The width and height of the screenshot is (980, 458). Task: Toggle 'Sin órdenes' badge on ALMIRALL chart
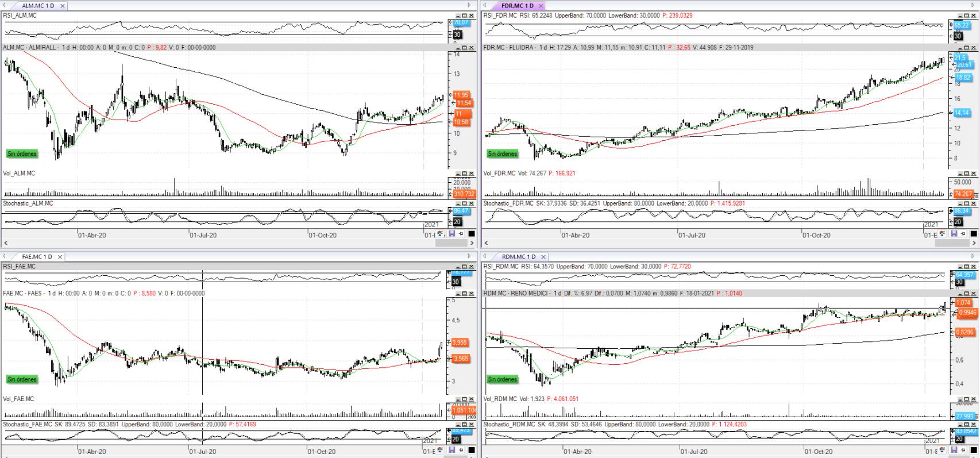point(22,154)
